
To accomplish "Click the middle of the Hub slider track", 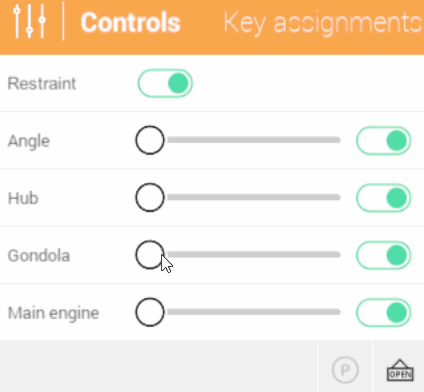I will click(x=254, y=197).
